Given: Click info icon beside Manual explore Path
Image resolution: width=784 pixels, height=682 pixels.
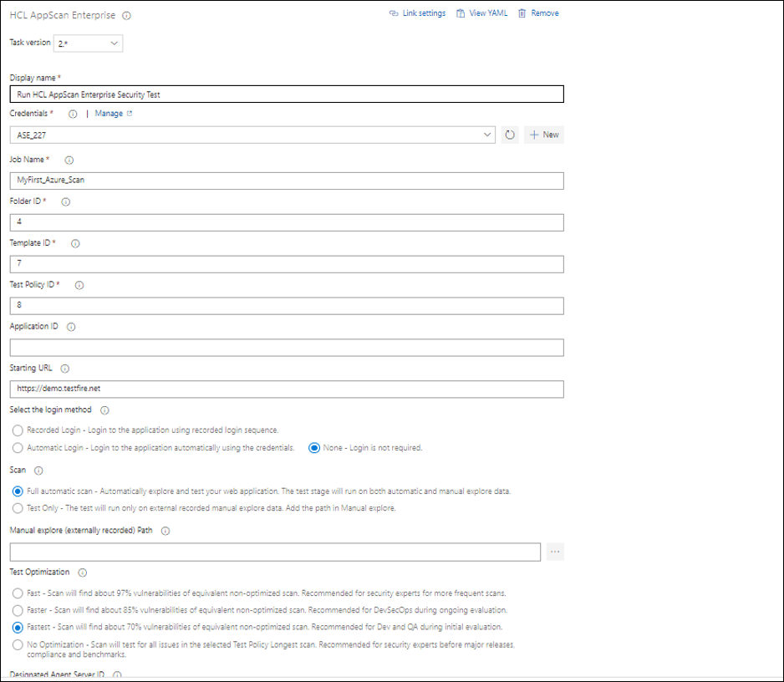Looking at the screenshot, I should coord(165,531).
